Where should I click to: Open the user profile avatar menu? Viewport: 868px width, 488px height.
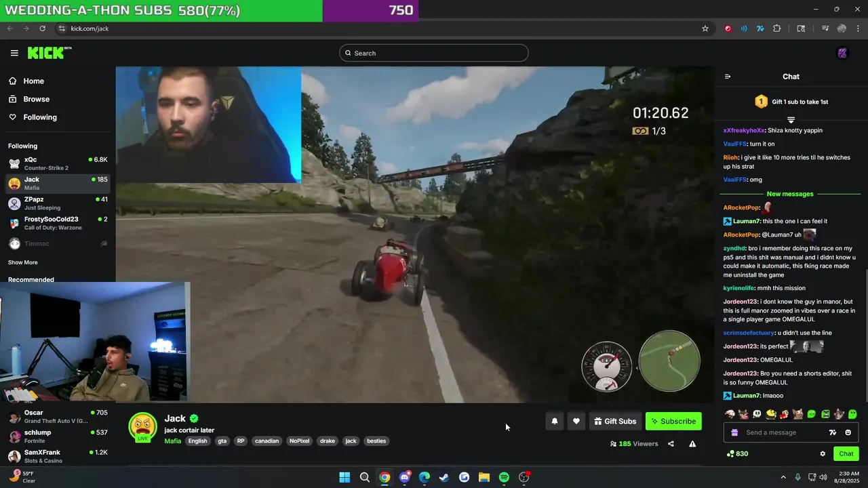843,53
